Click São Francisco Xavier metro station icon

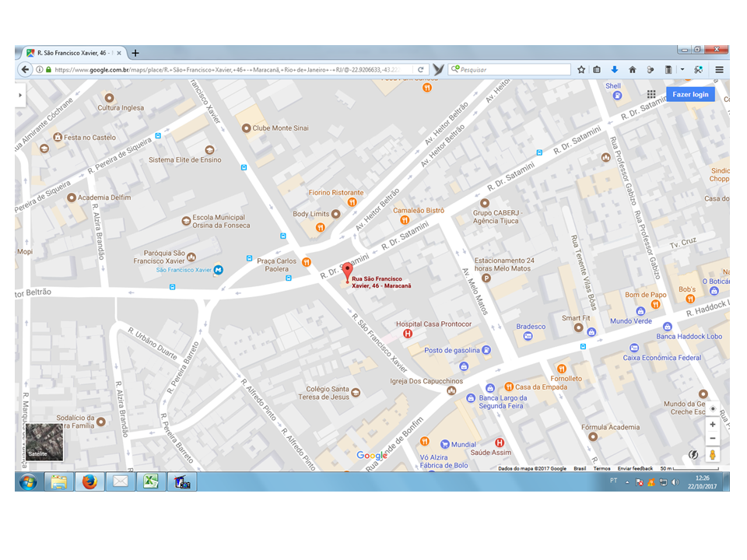pyautogui.click(x=218, y=270)
